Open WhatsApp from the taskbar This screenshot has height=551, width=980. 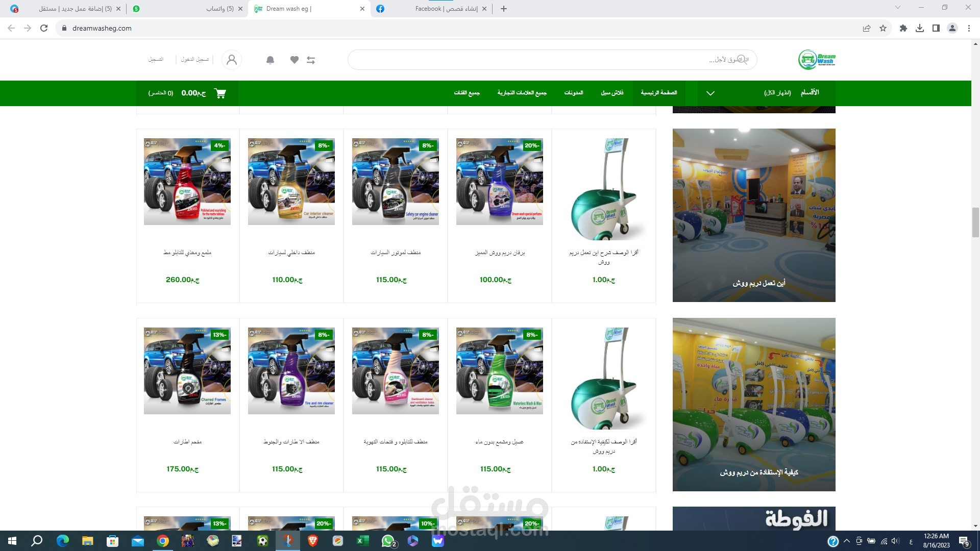pos(388,541)
